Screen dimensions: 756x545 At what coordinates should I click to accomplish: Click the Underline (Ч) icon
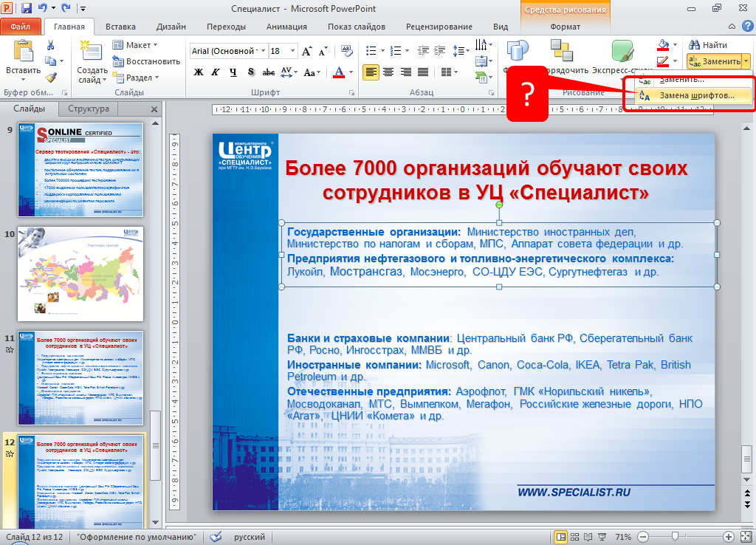233,72
